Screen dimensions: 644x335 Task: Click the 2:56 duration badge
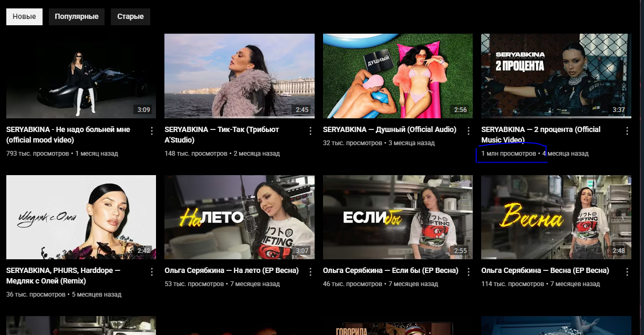pyautogui.click(x=460, y=110)
